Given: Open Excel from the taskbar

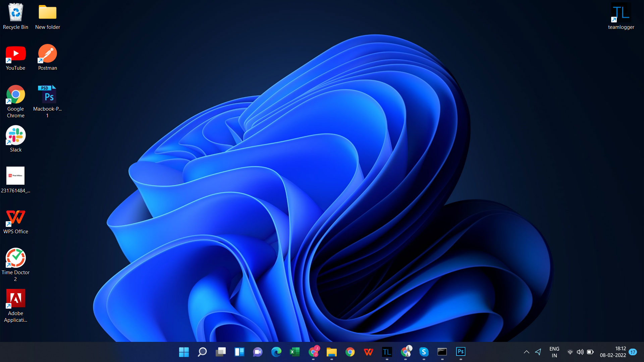Looking at the screenshot, I should pos(294,352).
